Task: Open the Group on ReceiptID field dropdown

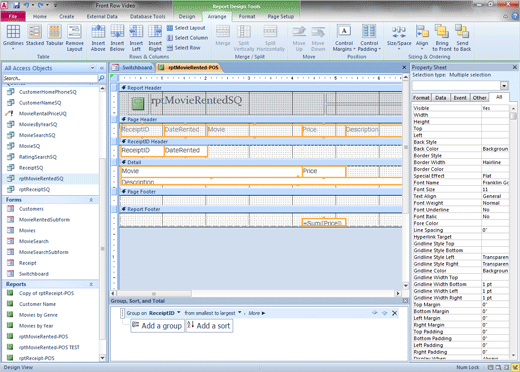Action: coord(179,313)
